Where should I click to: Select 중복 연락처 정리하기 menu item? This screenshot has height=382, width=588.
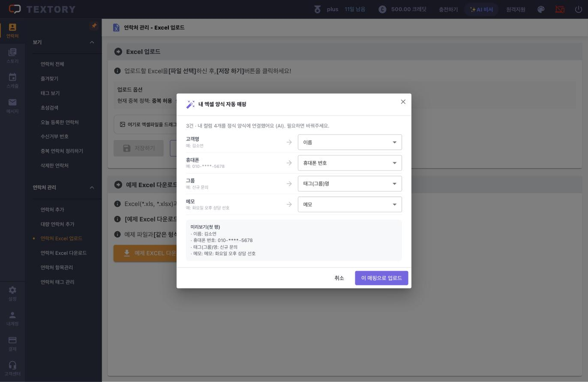(x=62, y=151)
